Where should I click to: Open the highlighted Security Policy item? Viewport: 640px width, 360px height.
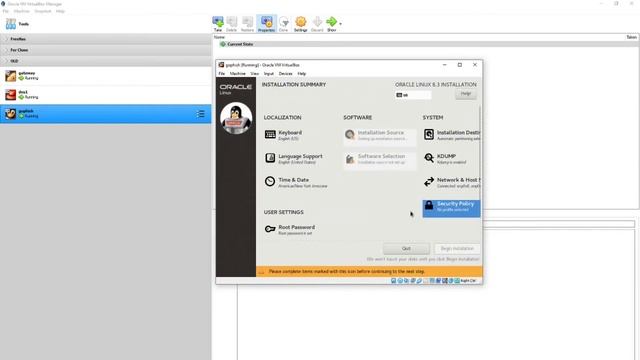pyautogui.click(x=451, y=208)
